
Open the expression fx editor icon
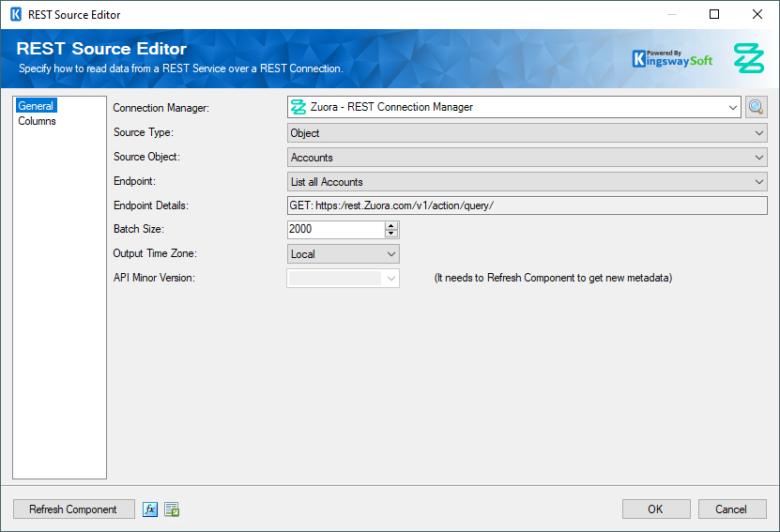pos(150,509)
